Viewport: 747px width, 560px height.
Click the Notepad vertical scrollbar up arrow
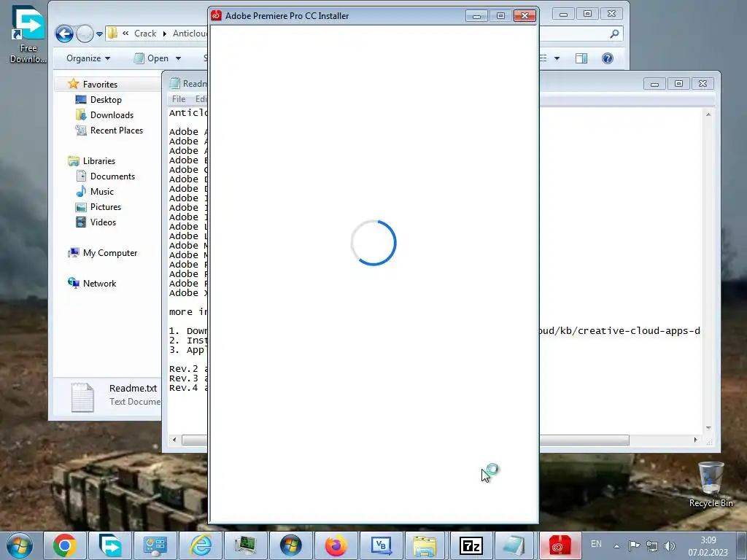[708, 114]
